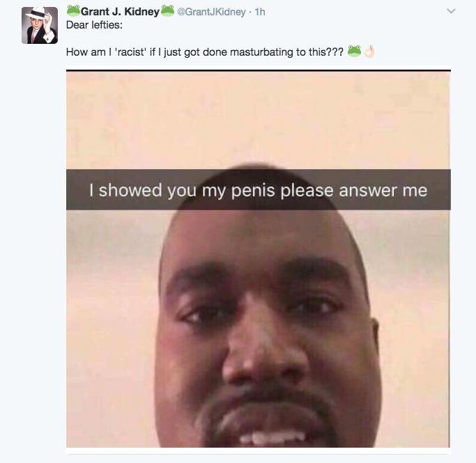
Task: Click "please answer me" in the photo caption
Action: pos(353,191)
